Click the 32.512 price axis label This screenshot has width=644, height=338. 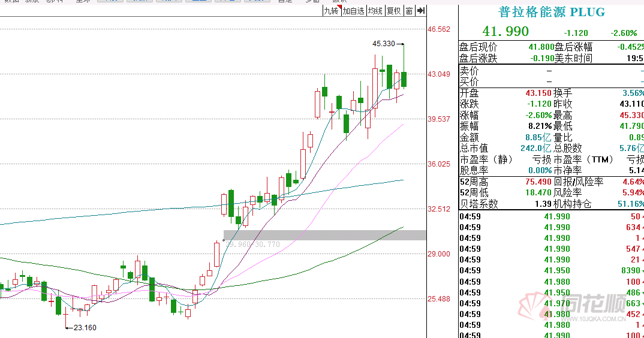click(439, 209)
